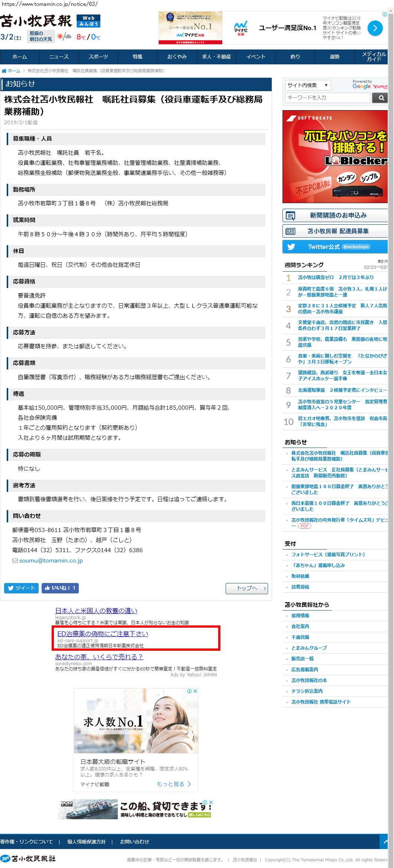This screenshot has width=394, height=868.
Task: Click the blue arrow circle in top ad
Action: pyautogui.click(x=375, y=28)
